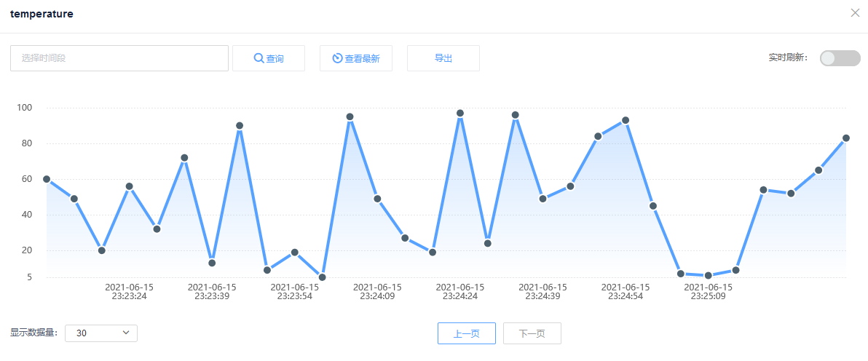The height and width of the screenshot is (361, 868).
Task: Click the 2021-06-15 23:24:09 axis label
Action: [377, 292]
